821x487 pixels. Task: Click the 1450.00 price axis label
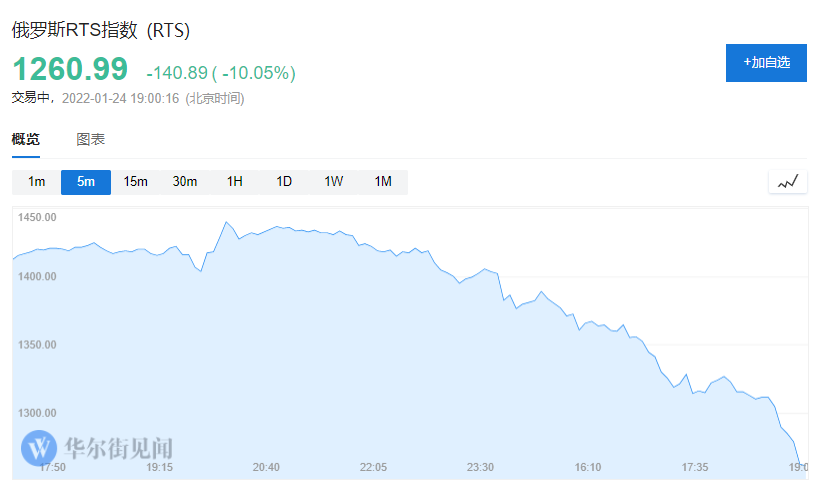[37, 217]
